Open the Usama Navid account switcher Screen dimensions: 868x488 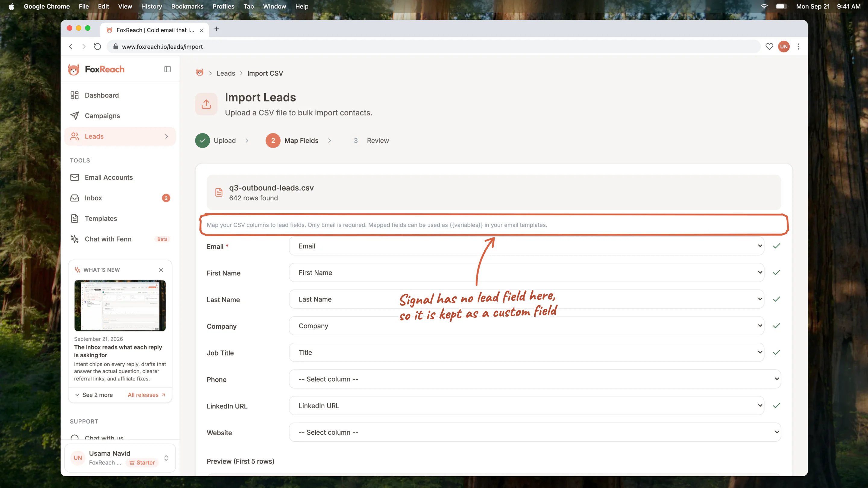(120, 458)
